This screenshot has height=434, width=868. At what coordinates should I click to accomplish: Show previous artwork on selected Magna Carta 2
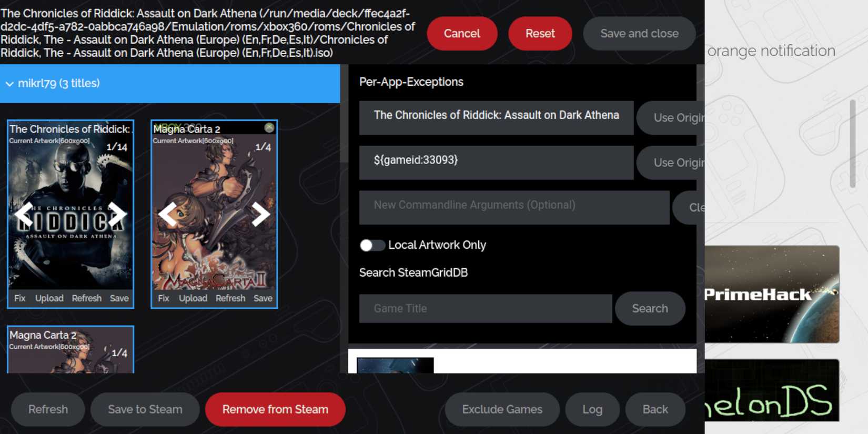click(168, 214)
